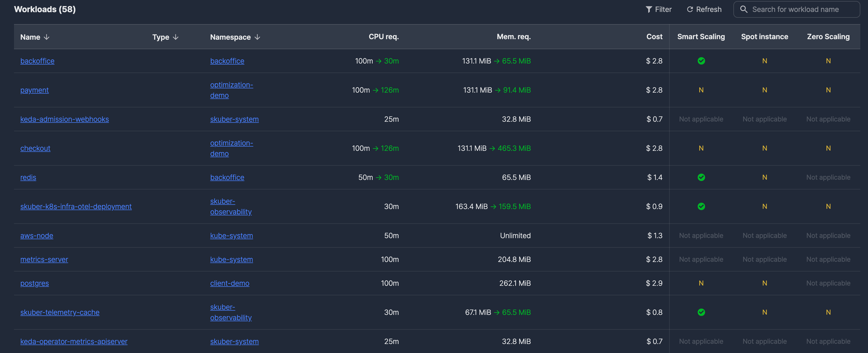Sort workloads by Type column arrow
The width and height of the screenshot is (868, 353).
coord(176,37)
